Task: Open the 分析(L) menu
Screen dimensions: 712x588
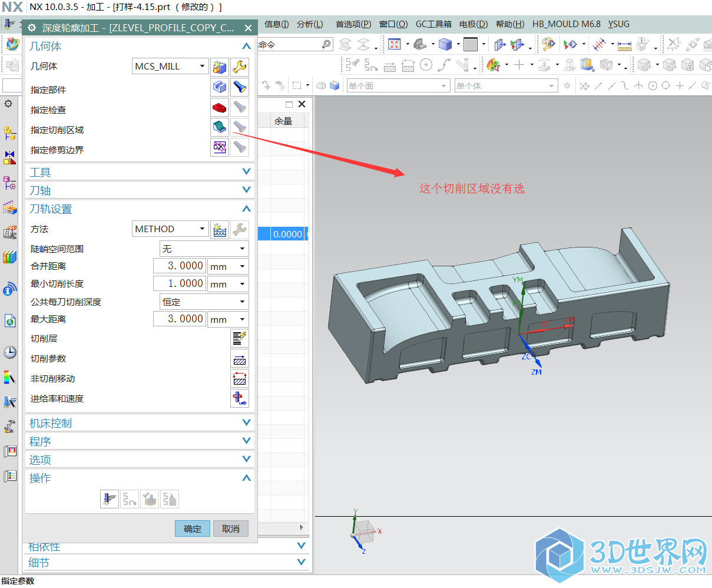Action: 310,24
